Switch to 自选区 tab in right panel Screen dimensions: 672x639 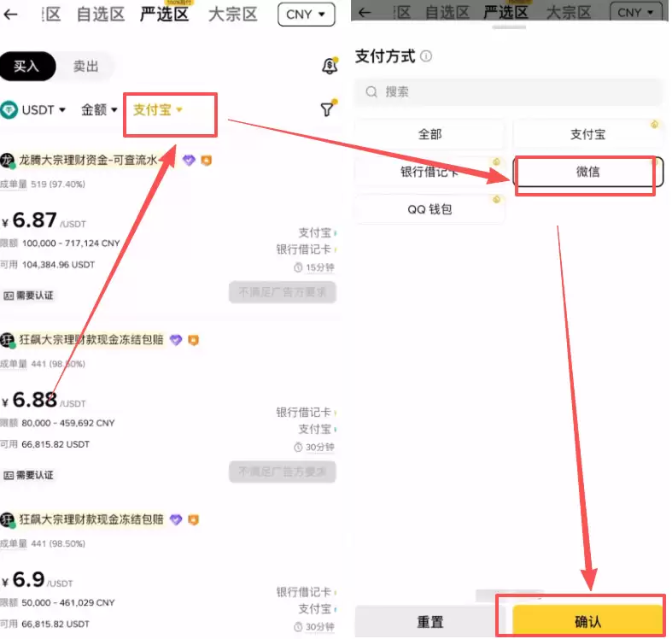(447, 13)
